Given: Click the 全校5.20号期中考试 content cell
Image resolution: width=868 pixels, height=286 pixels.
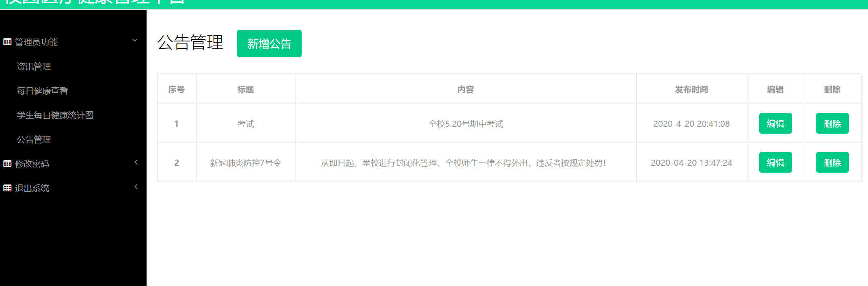Looking at the screenshot, I should 466,124.
